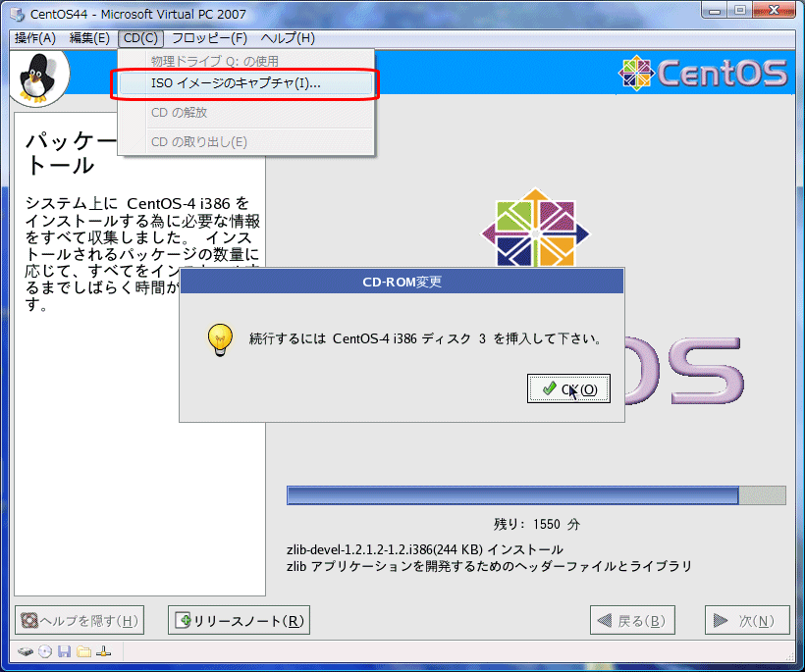Click the lightbulb icon in the CD-ROM dialog

[220, 339]
